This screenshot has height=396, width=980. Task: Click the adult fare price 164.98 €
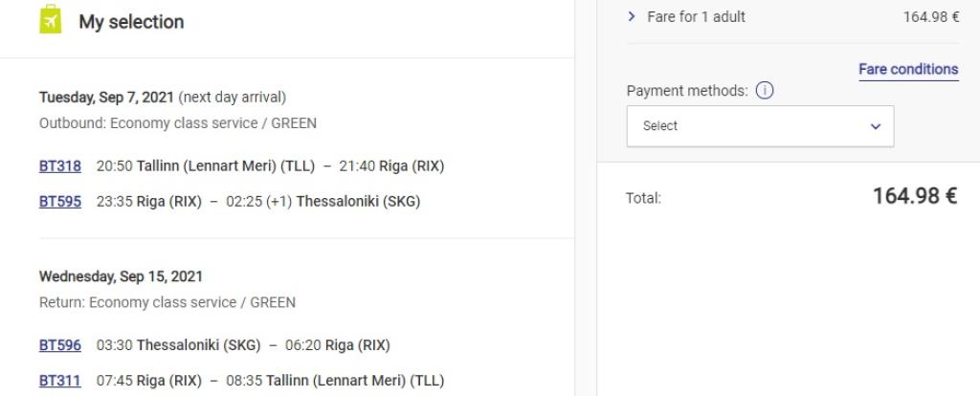click(930, 16)
